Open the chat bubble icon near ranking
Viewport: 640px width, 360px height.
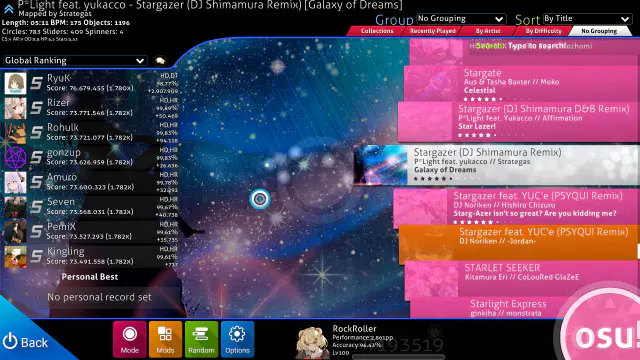pyautogui.click(x=160, y=61)
